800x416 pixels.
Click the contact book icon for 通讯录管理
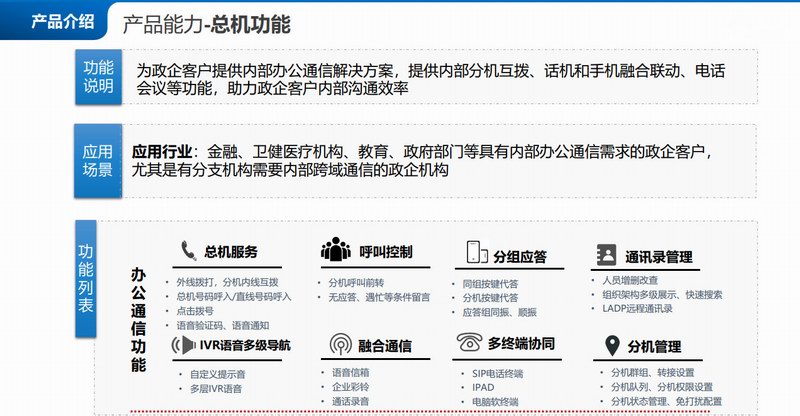click(x=606, y=254)
